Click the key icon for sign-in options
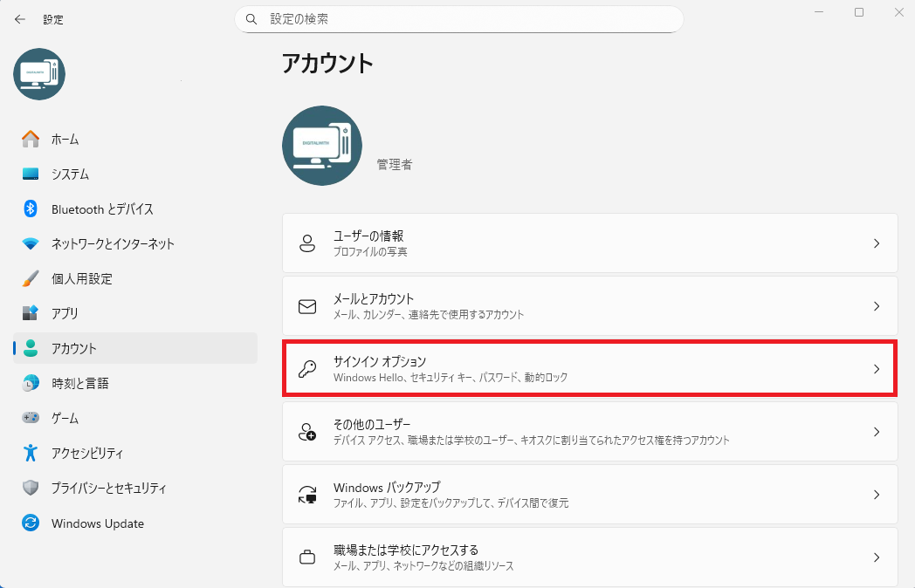This screenshot has height=588, width=915. tap(307, 369)
